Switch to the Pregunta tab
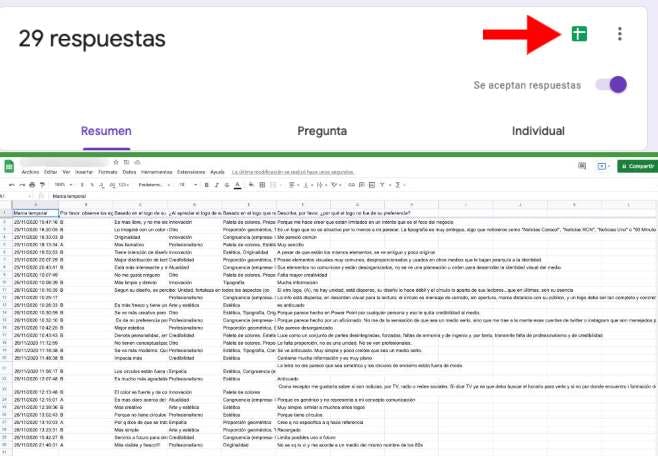The width and height of the screenshot is (658, 456). pyautogui.click(x=322, y=131)
